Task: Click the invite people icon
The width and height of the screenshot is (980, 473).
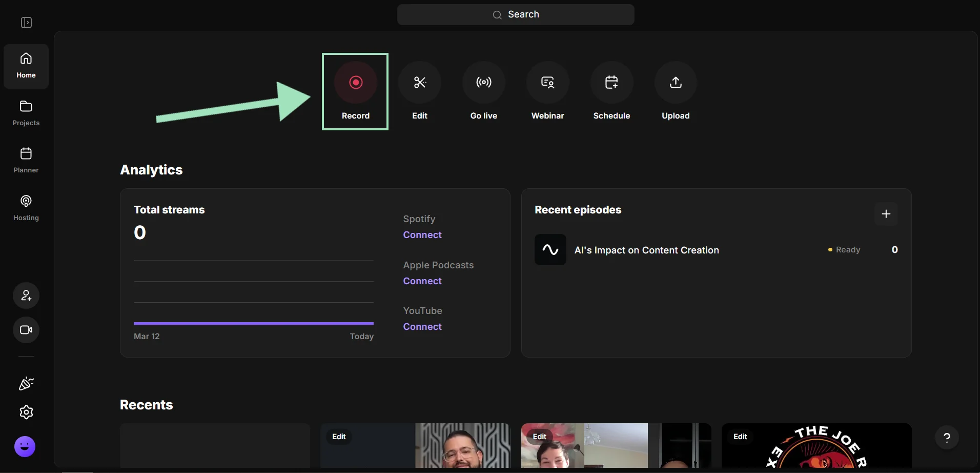Action: click(x=26, y=295)
